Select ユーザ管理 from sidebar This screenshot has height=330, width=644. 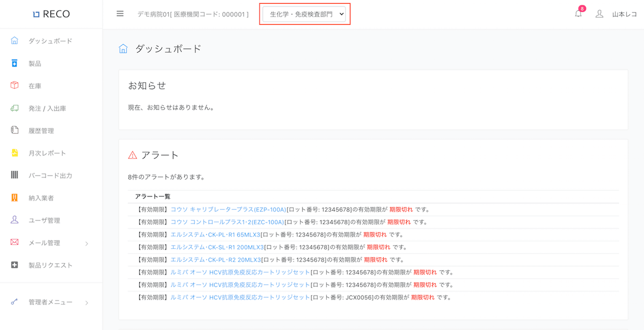click(x=44, y=220)
